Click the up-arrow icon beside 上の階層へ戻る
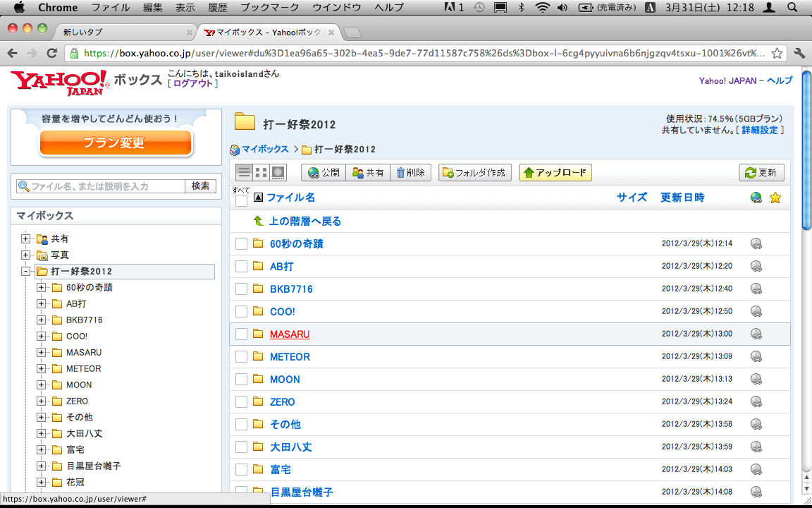 tap(259, 222)
